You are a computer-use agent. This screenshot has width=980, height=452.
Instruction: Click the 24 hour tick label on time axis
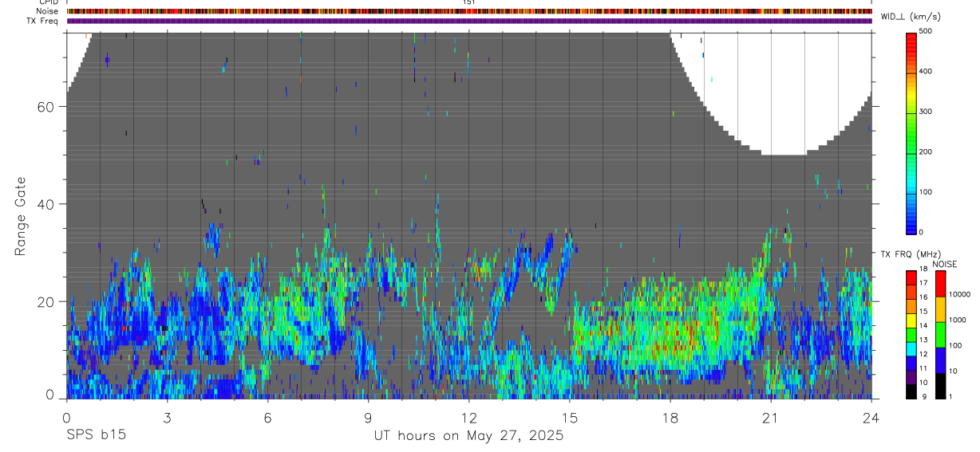click(x=871, y=417)
